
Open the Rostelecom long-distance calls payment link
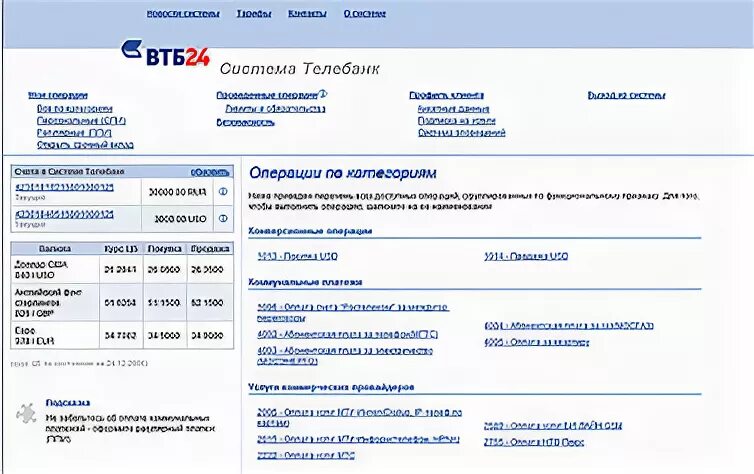(353, 312)
